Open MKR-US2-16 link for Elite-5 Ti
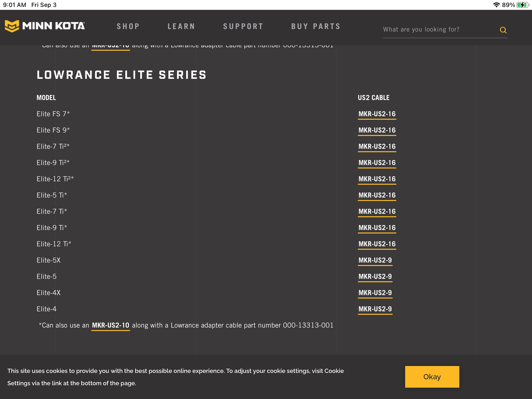 [x=377, y=195]
